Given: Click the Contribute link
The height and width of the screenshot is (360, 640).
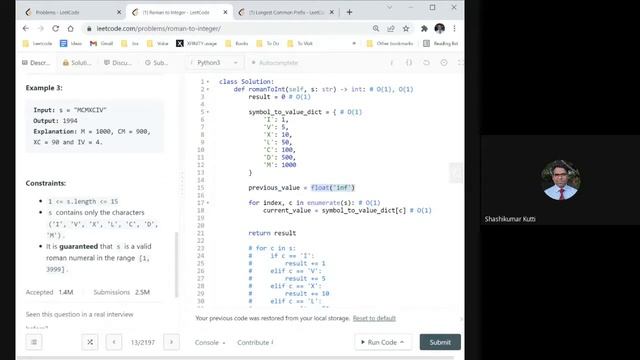Looking at the screenshot, I should click(256, 342).
